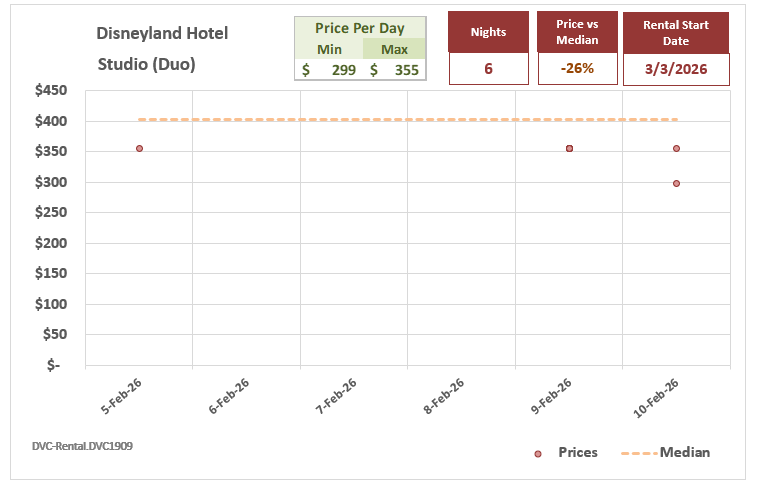Select the Nights value cell showing 6
Screen dimensions: 762x485
[x=489, y=69]
